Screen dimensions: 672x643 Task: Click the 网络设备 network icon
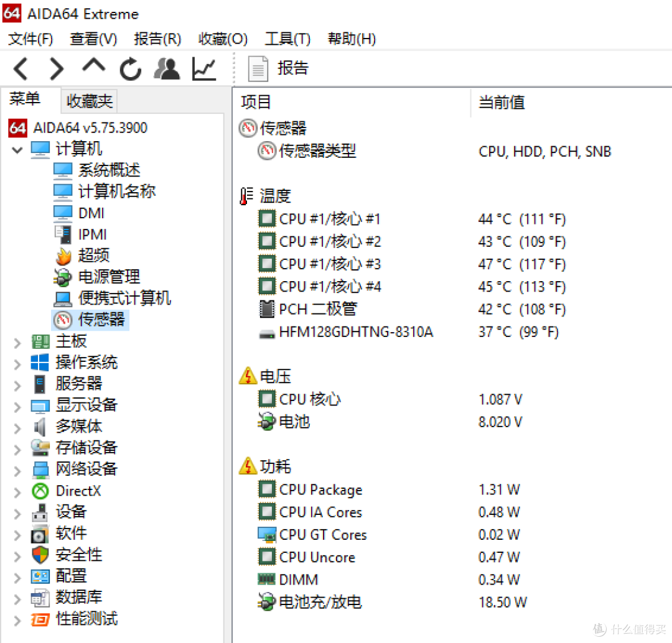tap(40, 470)
